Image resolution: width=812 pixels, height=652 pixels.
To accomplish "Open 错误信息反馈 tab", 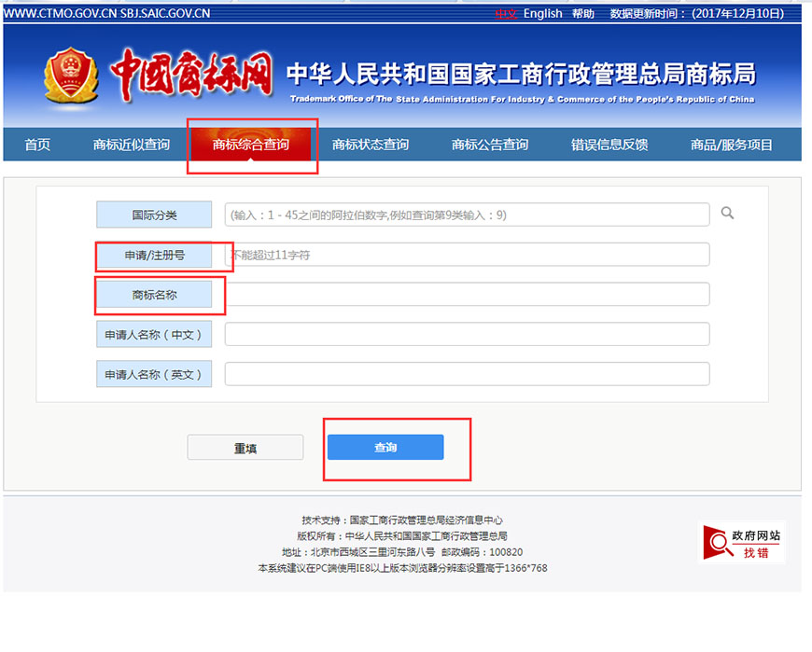I will (609, 145).
